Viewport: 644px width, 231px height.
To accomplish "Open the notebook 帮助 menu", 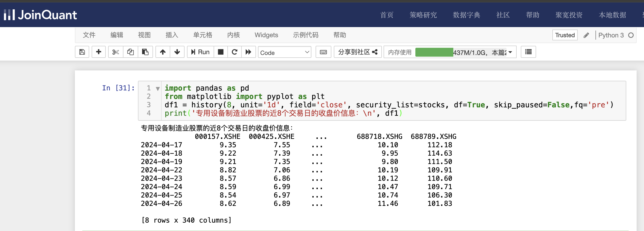I will (x=339, y=35).
